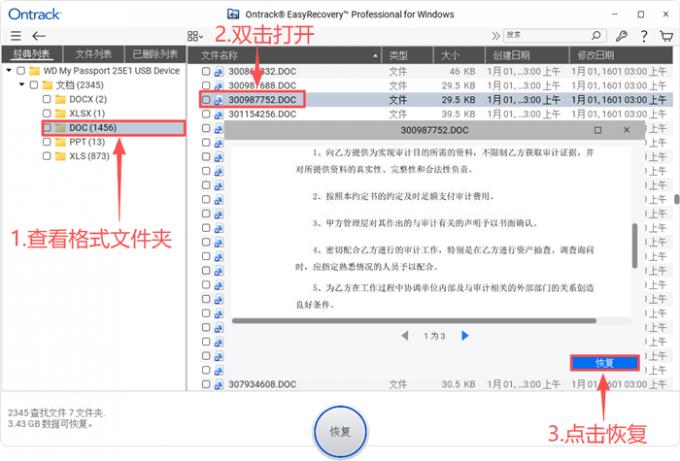680x461 pixels.
Task: Click the 300987752.DOC file icon
Action: click(219, 100)
